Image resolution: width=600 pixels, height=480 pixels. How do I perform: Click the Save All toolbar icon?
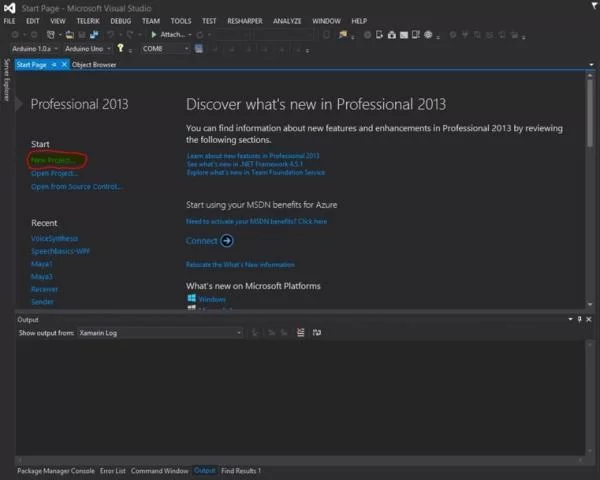[94, 35]
